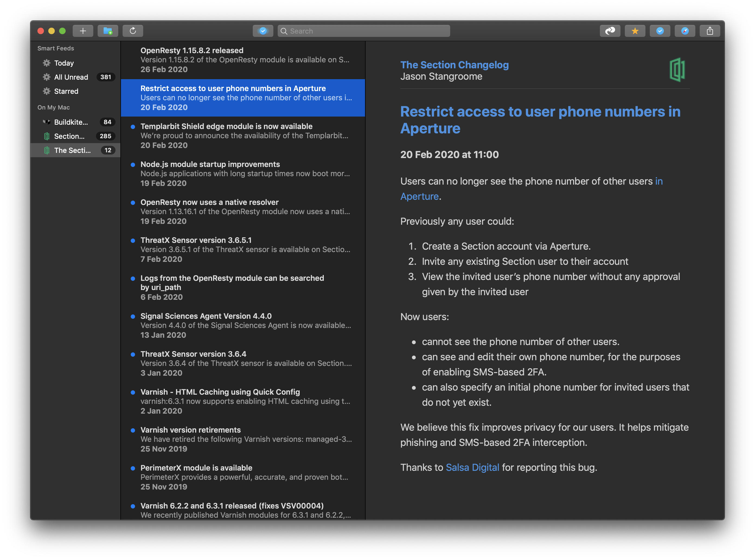
Task: Click the gear icon next to Starred
Action: click(46, 91)
